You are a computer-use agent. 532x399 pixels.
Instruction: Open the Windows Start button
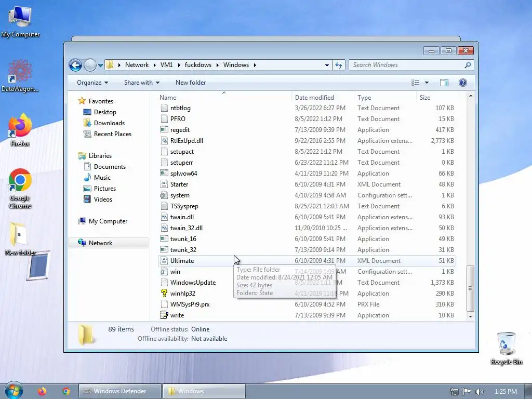pos(14,391)
